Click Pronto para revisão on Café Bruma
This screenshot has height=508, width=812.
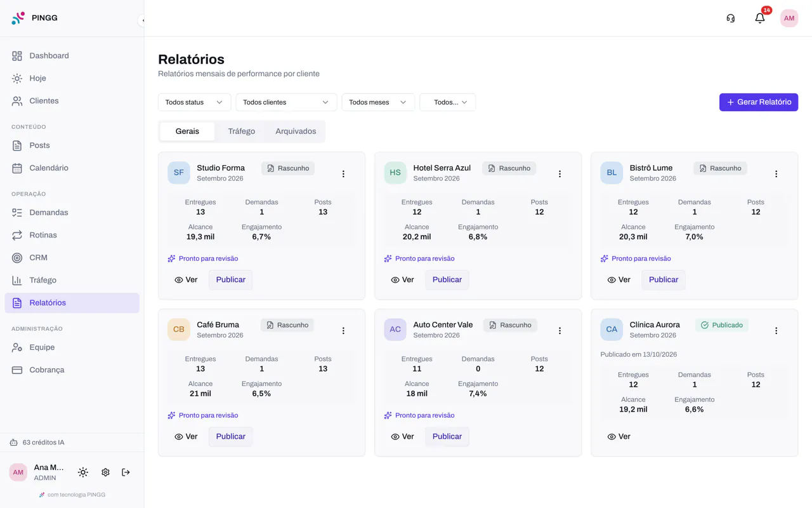point(203,415)
